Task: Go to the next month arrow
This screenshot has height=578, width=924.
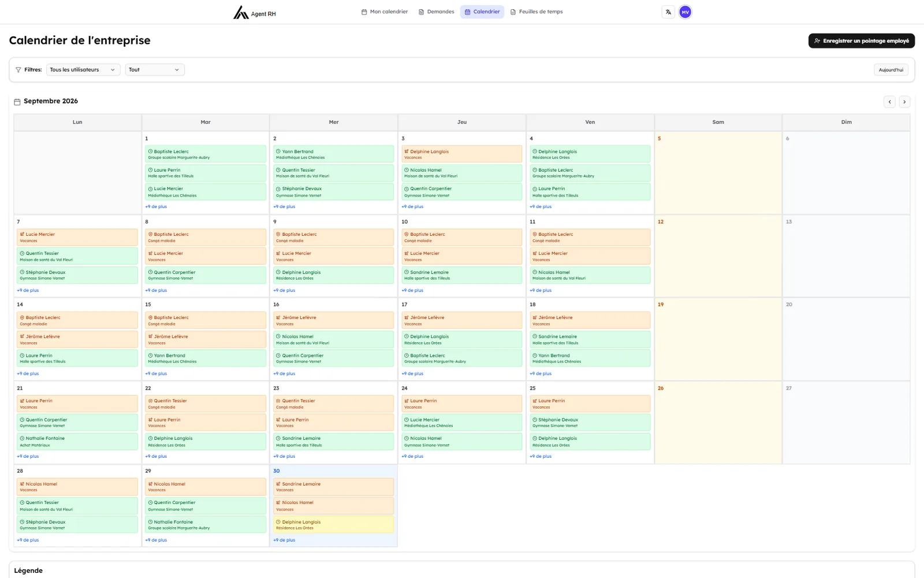Action: tap(904, 102)
